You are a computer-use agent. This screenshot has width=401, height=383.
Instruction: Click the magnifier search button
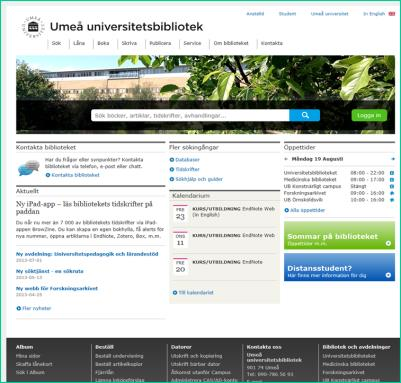tap(305, 115)
